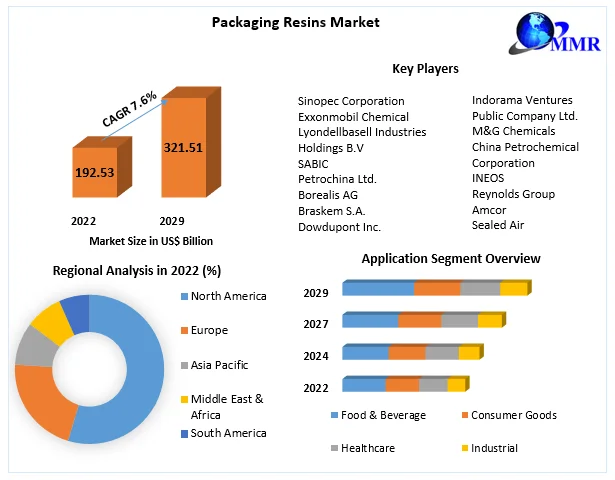The height and width of the screenshot is (480, 615).
Task: Click the large blue North America donut segment
Action: pos(132,372)
